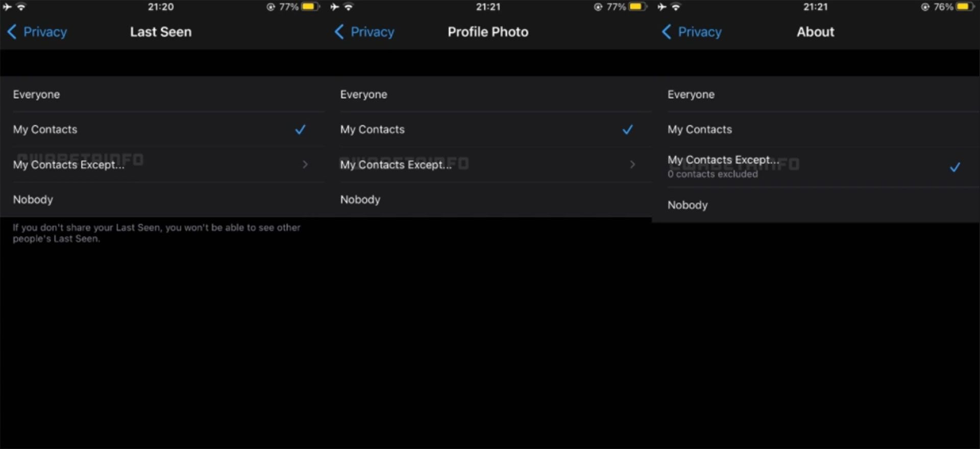Tap battery icon in Last Seen status bar
The image size is (980, 449).
[311, 7]
